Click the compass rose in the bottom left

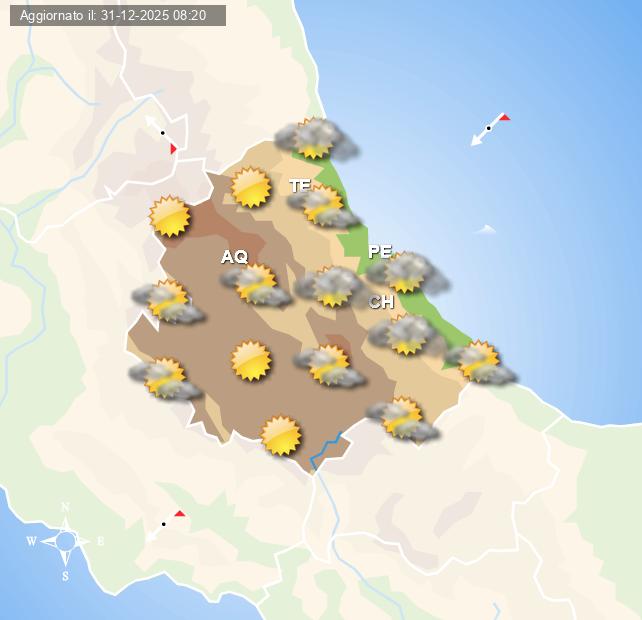[x=66, y=541]
